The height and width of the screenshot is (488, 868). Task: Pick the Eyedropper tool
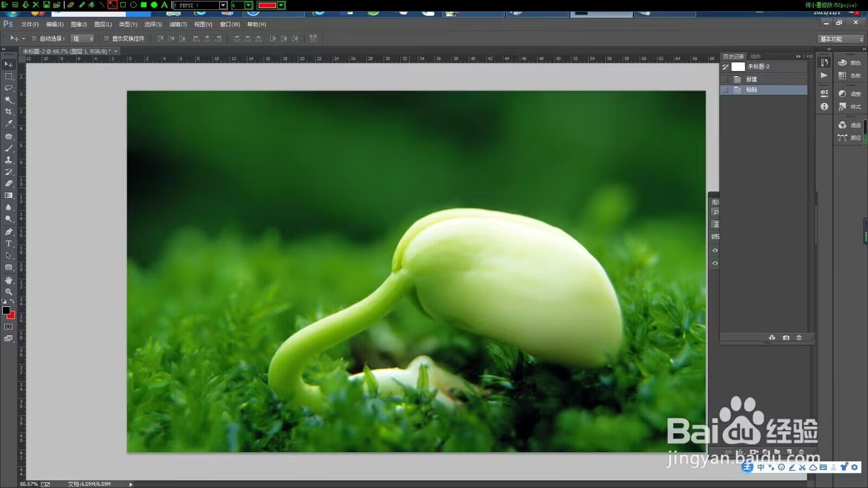[x=9, y=124]
